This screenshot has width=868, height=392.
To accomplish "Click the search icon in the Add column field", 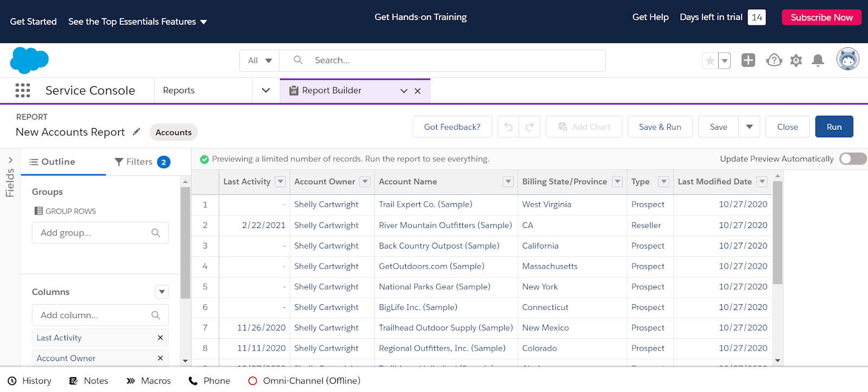I will (156, 315).
